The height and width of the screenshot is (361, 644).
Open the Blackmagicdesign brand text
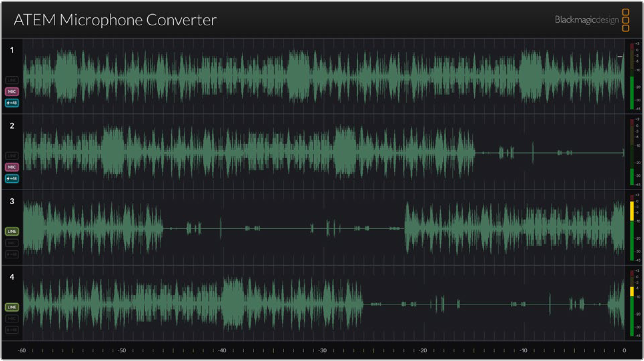pyautogui.click(x=586, y=19)
